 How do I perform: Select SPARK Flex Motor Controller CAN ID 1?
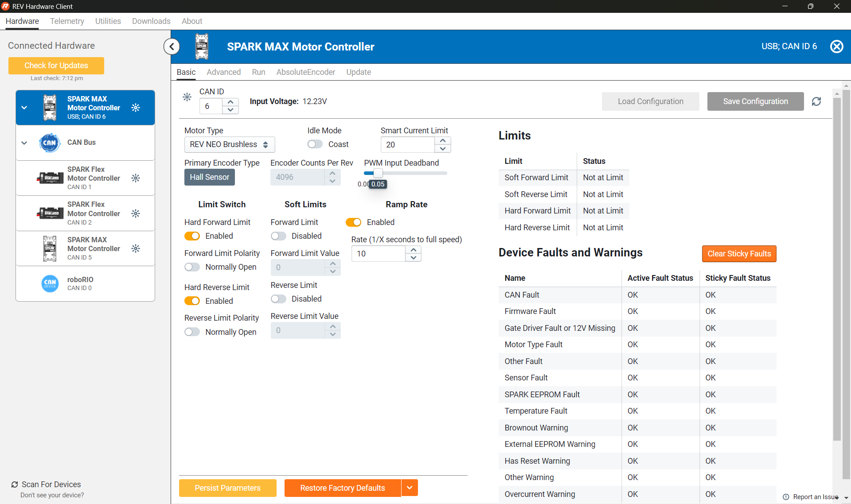point(85,178)
